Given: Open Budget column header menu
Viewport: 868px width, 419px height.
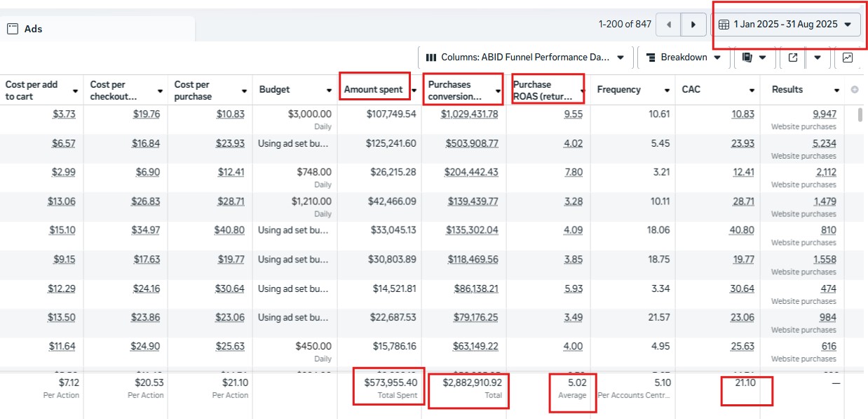Looking at the screenshot, I should pyautogui.click(x=328, y=91).
